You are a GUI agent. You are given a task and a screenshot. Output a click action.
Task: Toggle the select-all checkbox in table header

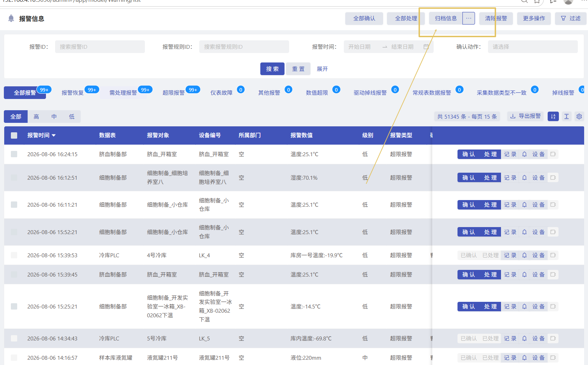pos(14,135)
